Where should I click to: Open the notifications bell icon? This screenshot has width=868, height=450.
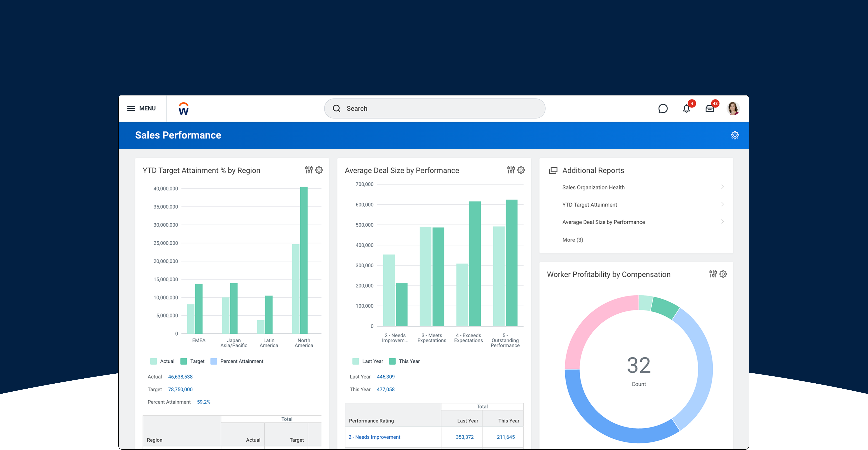click(x=686, y=109)
